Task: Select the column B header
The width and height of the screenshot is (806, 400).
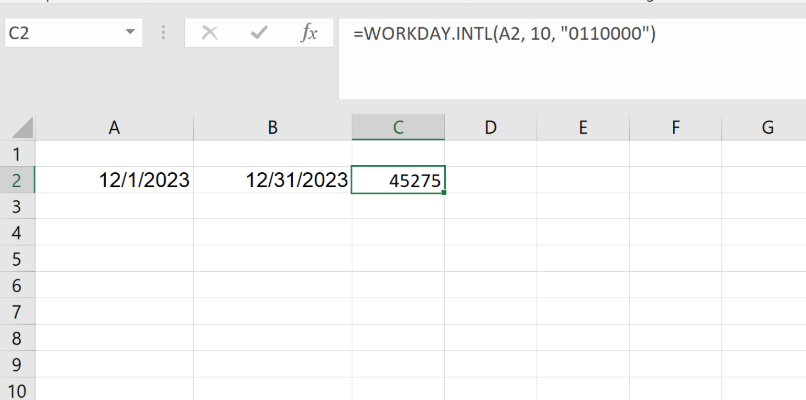Action: coord(272,127)
